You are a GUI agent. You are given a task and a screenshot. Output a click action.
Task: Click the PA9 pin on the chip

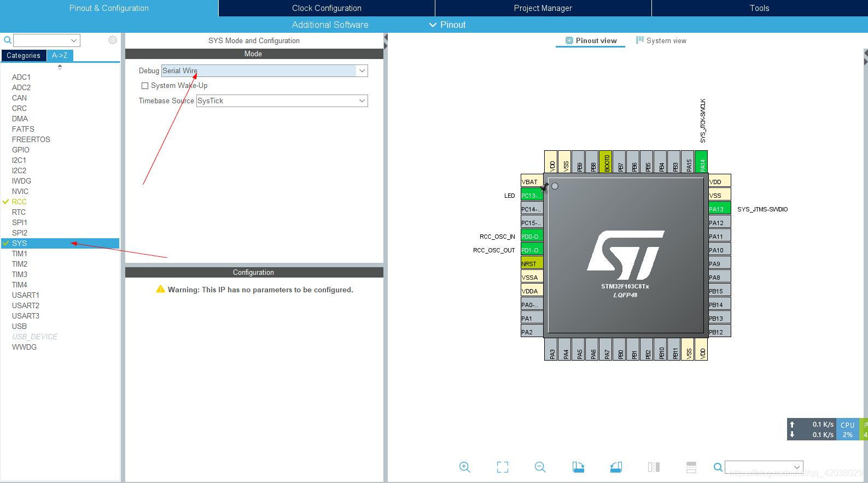pyautogui.click(x=720, y=263)
